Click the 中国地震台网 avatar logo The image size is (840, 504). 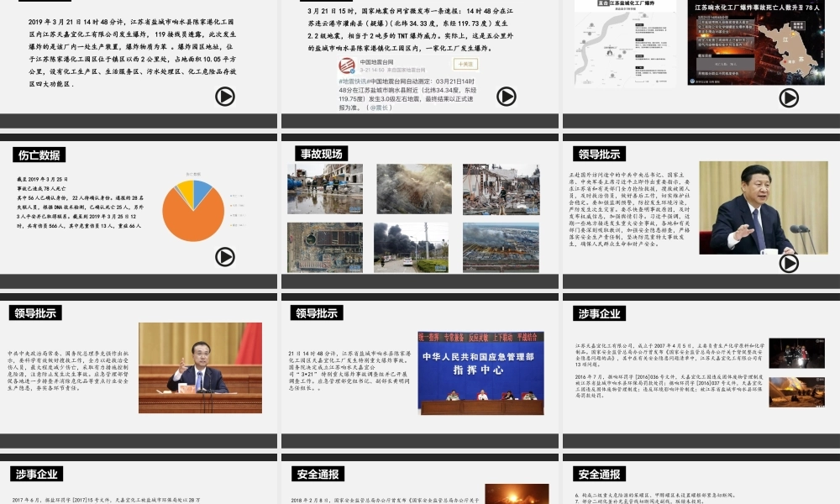click(347, 66)
